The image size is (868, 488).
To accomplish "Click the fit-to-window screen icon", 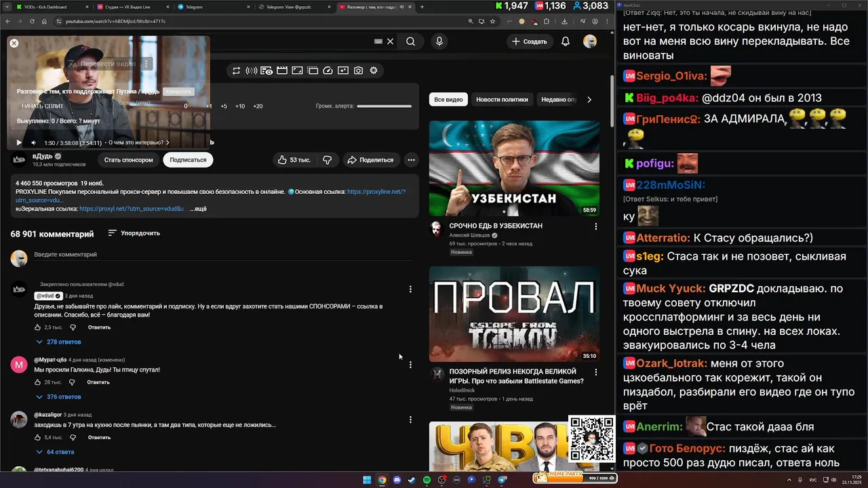I will pyautogui.click(x=297, y=70).
